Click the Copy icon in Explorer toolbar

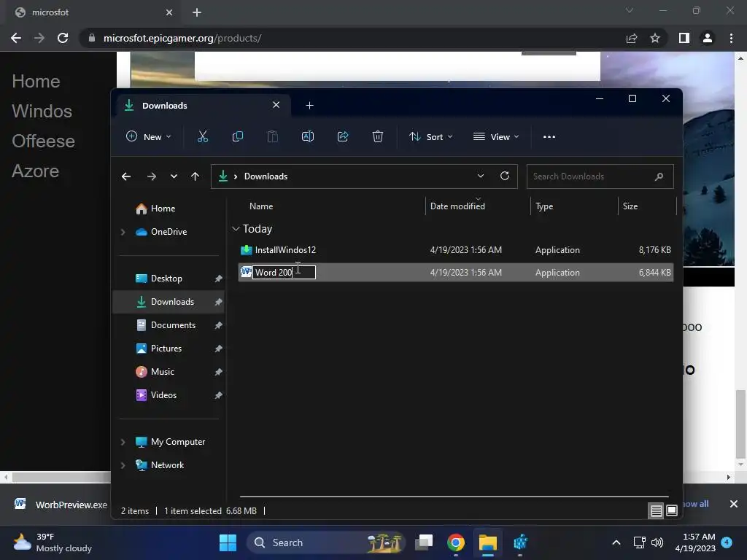click(237, 136)
